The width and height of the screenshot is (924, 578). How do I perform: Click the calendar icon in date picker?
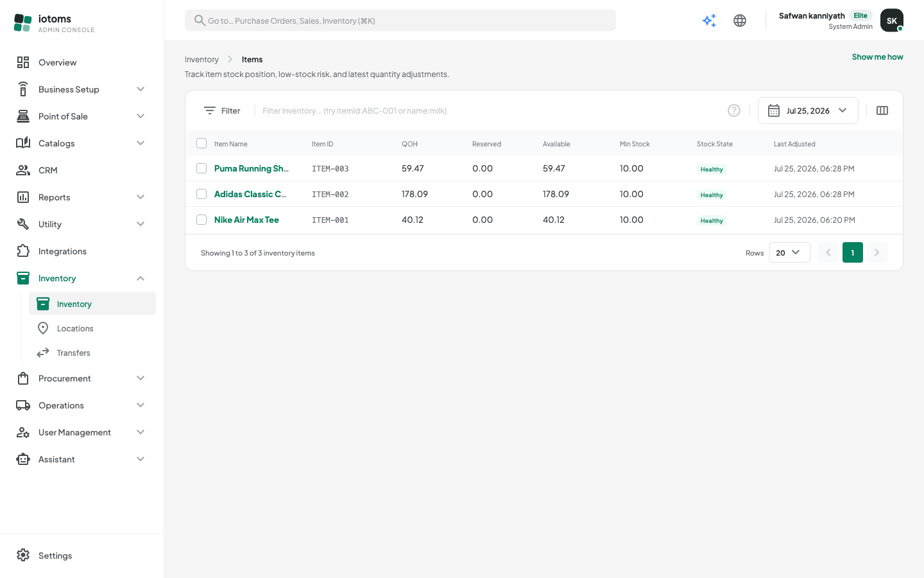[x=774, y=110]
